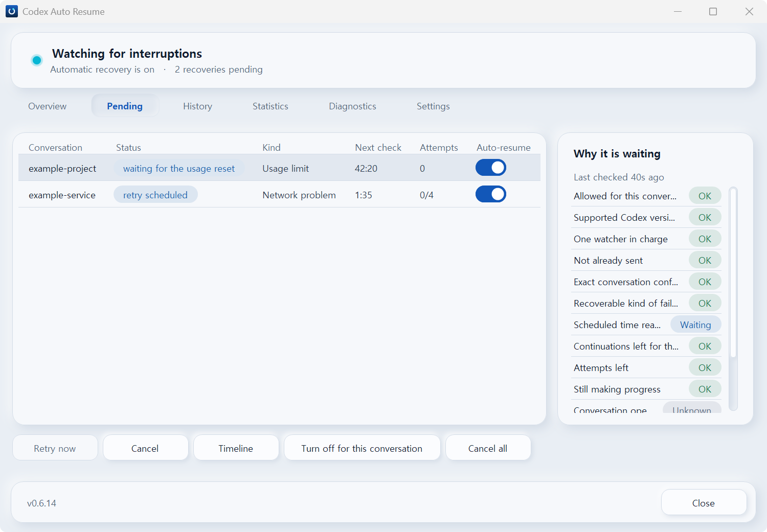Click the Close button in footer
Image resolution: width=767 pixels, height=532 pixels.
[x=704, y=503]
